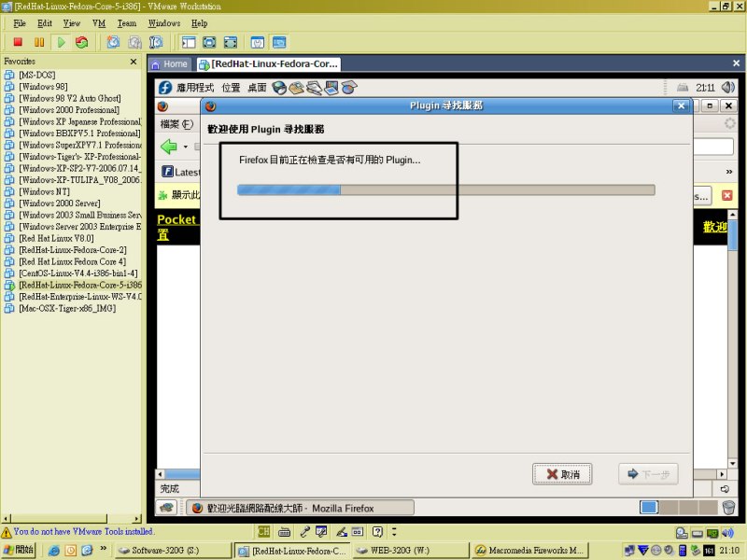Click the show desktop icon in bottom panel
Image resolution: width=747 pixels, height=560 pixels.
click(167, 508)
